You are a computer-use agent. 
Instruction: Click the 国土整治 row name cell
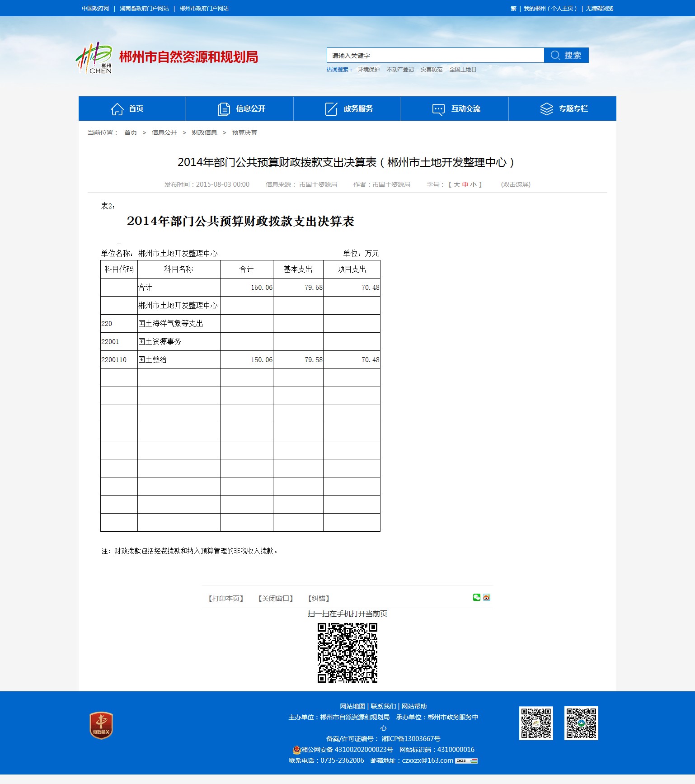[x=179, y=360]
